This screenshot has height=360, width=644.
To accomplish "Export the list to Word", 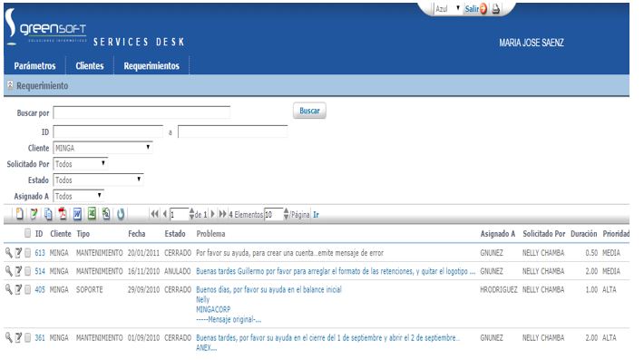I will (77, 214).
